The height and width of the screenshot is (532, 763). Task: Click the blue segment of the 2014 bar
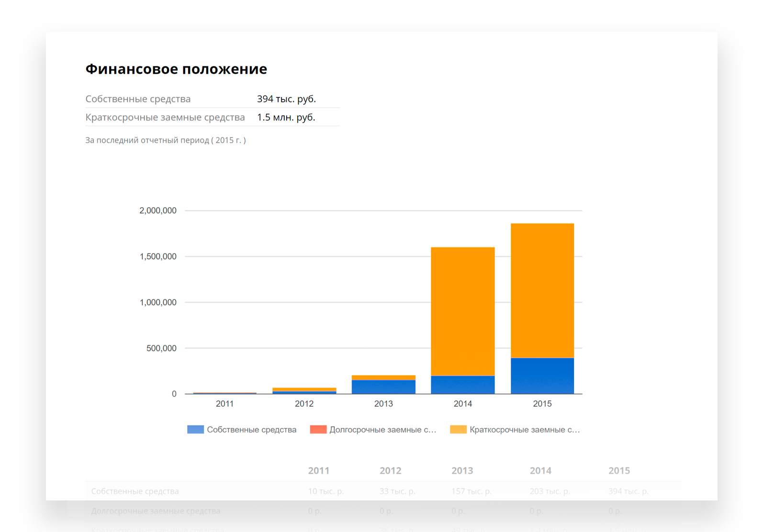(x=463, y=385)
